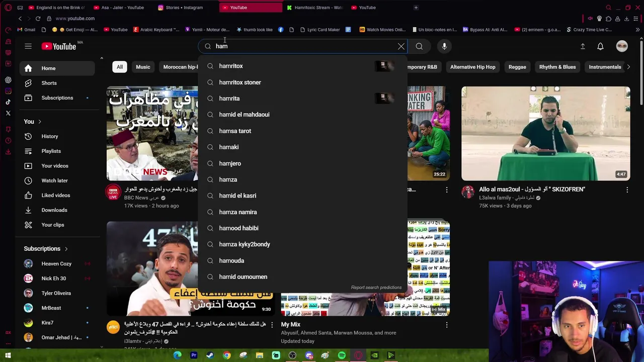Select 'hamid el kasri' suggestion
The width and height of the screenshot is (644, 362).
pyautogui.click(x=302, y=196)
